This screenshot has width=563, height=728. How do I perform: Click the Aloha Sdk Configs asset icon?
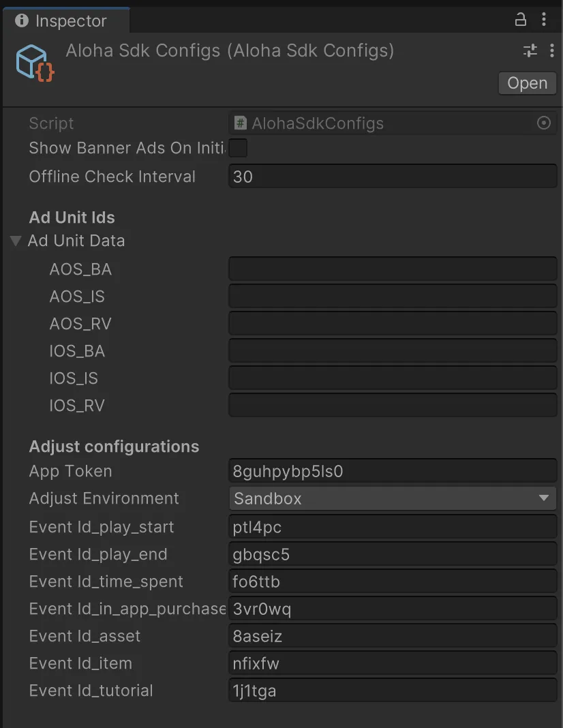point(34,63)
